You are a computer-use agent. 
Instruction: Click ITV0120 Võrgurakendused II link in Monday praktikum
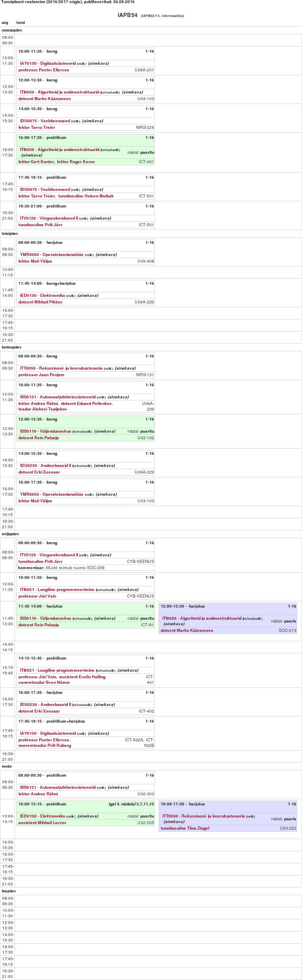[49, 218]
